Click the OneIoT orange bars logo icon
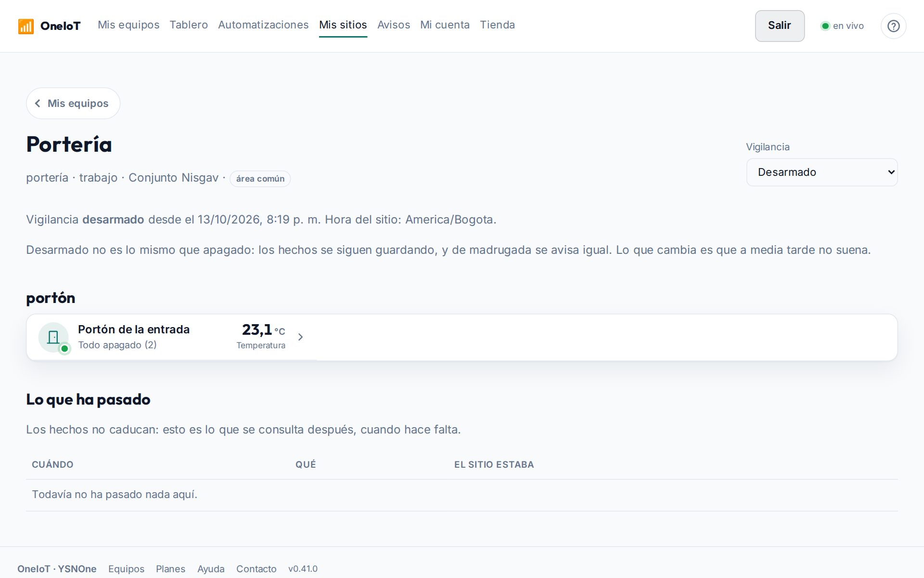 26,26
